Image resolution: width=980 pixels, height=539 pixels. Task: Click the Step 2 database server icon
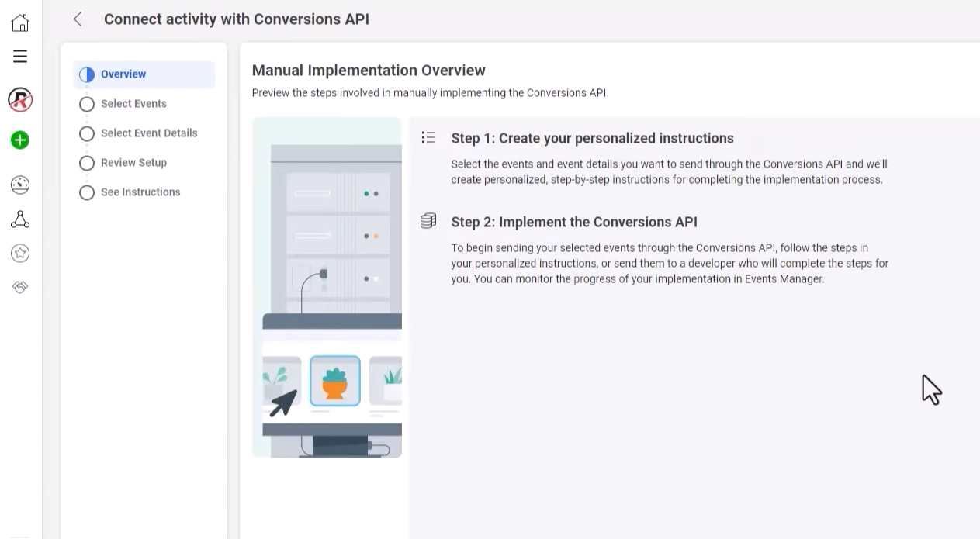(428, 222)
